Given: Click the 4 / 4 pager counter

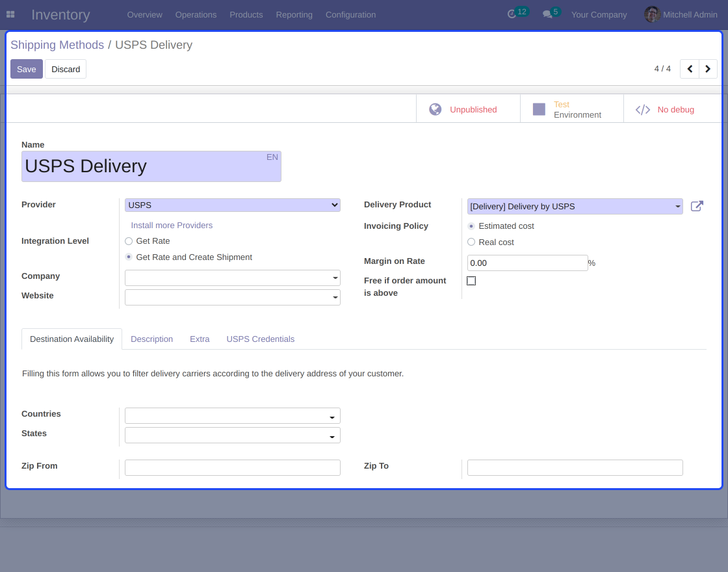Looking at the screenshot, I should pos(662,69).
